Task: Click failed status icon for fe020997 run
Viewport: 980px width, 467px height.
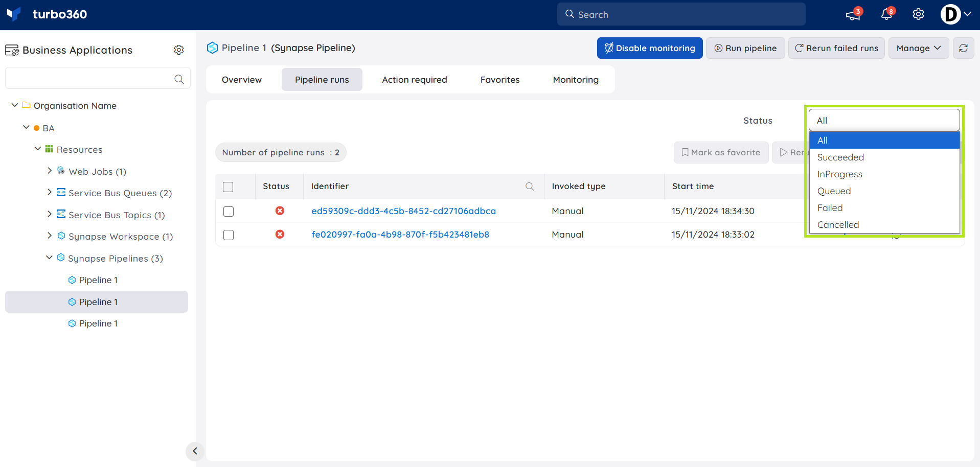Action: [x=280, y=234]
